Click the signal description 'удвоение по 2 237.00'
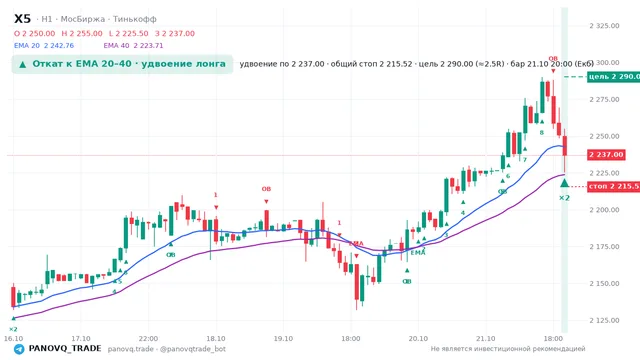The width and height of the screenshot is (640, 360). [282, 64]
